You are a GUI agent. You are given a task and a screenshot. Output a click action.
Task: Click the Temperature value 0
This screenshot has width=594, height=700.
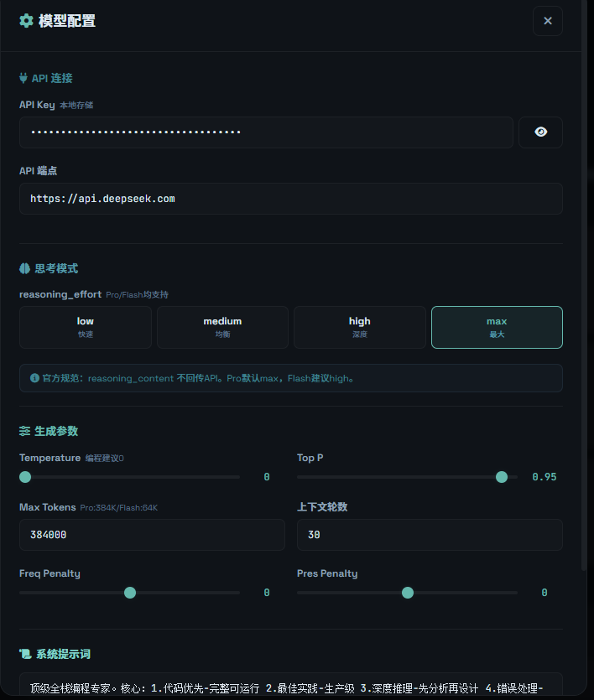(x=267, y=477)
